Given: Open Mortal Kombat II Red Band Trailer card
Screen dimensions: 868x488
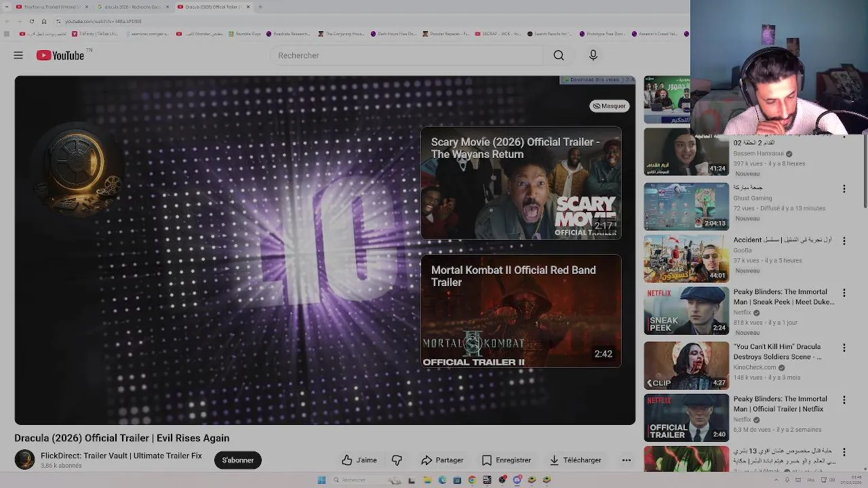Looking at the screenshot, I should pyautogui.click(x=521, y=311).
